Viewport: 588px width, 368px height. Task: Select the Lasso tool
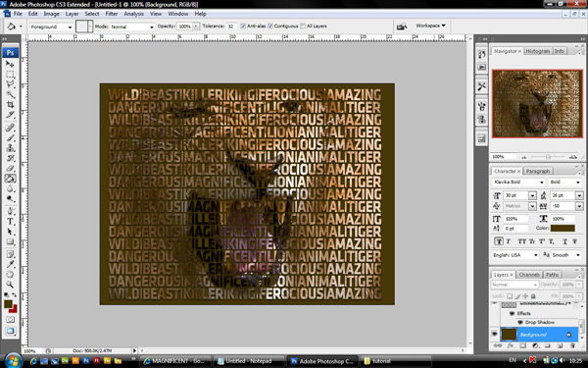(10, 83)
